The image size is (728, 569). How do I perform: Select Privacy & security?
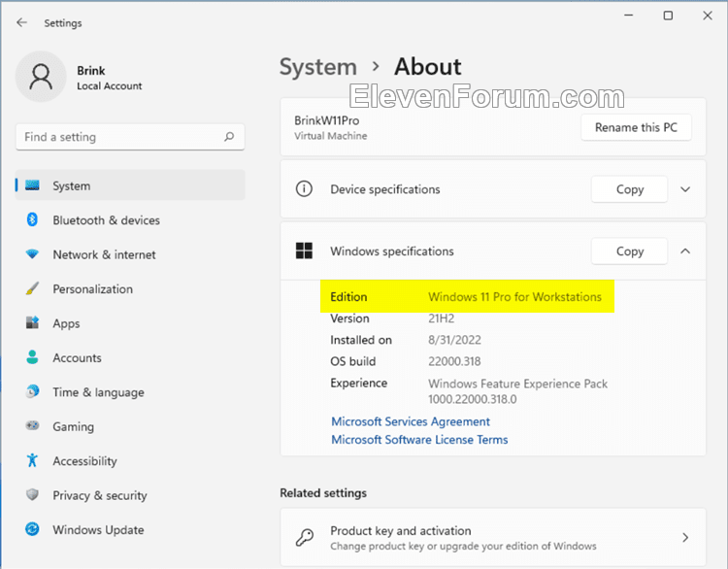click(x=130, y=494)
